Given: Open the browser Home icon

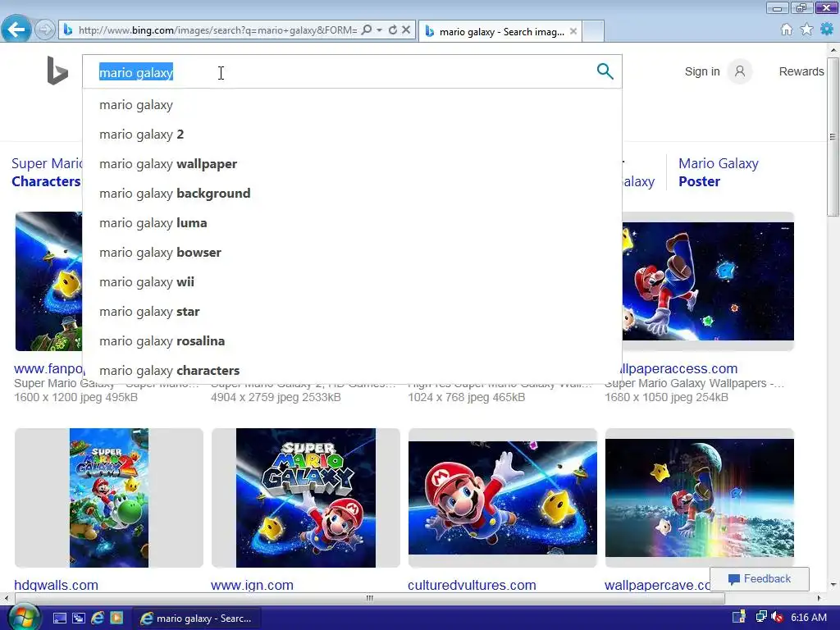Looking at the screenshot, I should tap(786, 30).
